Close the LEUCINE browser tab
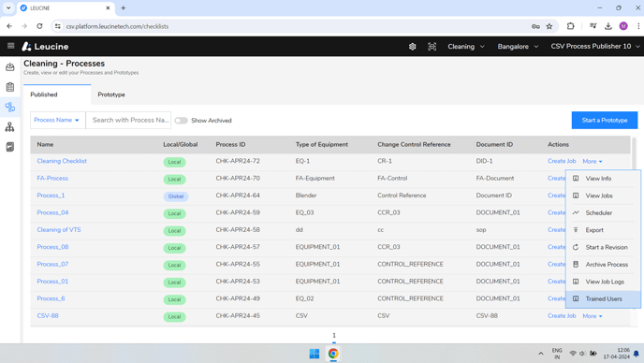This screenshot has width=644, height=363. click(108, 7)
